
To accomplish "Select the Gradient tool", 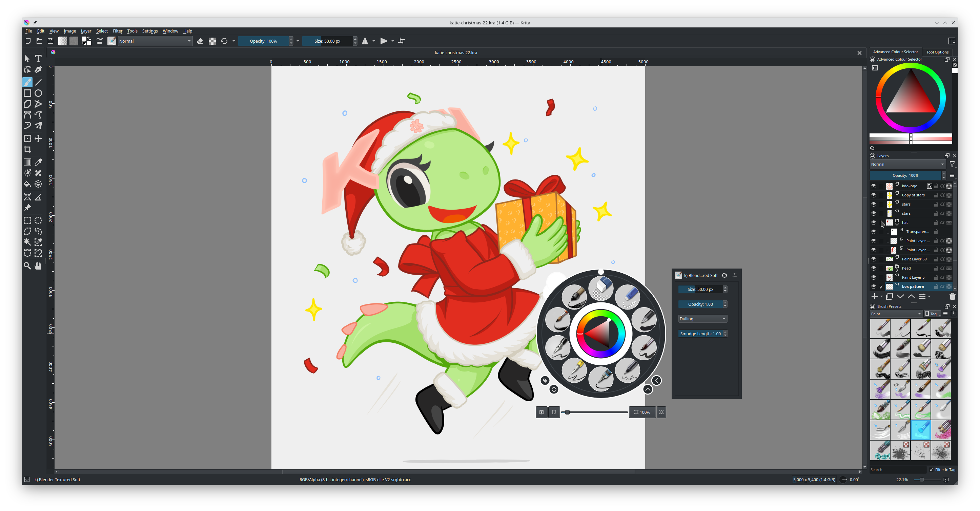I will click(x=27, y=162).
